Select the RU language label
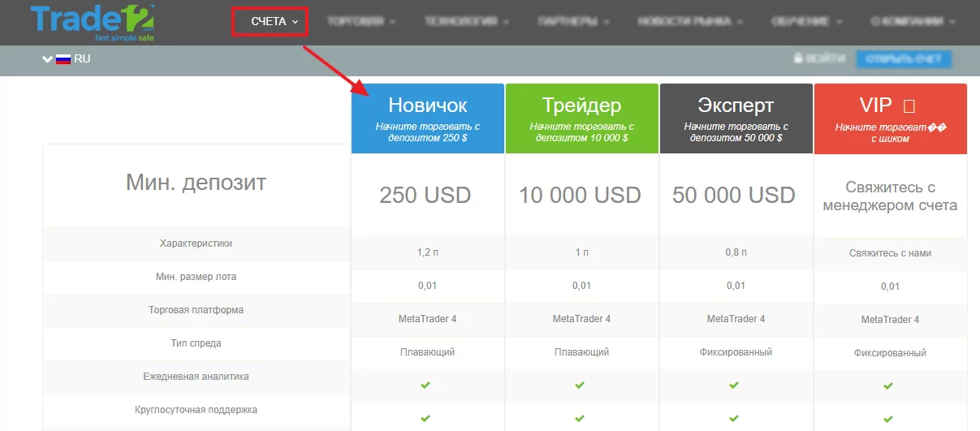 (x=82, y=59)
